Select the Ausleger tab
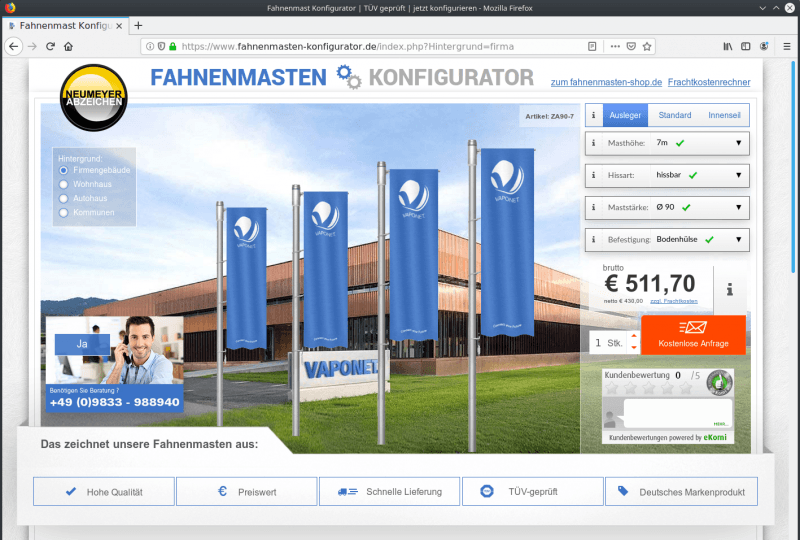800x540 pixels. (625, 115)
